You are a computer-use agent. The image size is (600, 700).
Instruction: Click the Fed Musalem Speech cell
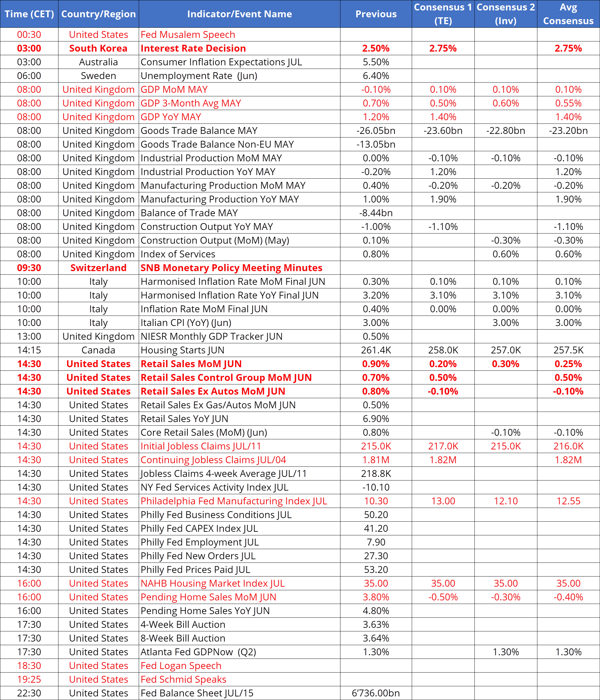(x=239, y=35)
